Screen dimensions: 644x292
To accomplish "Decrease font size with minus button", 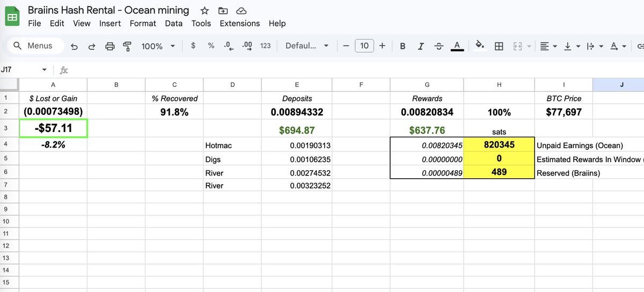I will point(346,46).
